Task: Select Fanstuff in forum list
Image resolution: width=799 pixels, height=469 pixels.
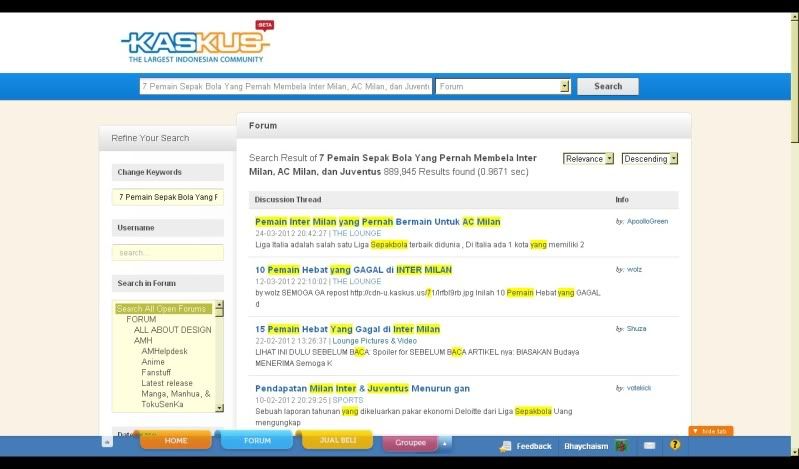Action: tap(156, 373)
